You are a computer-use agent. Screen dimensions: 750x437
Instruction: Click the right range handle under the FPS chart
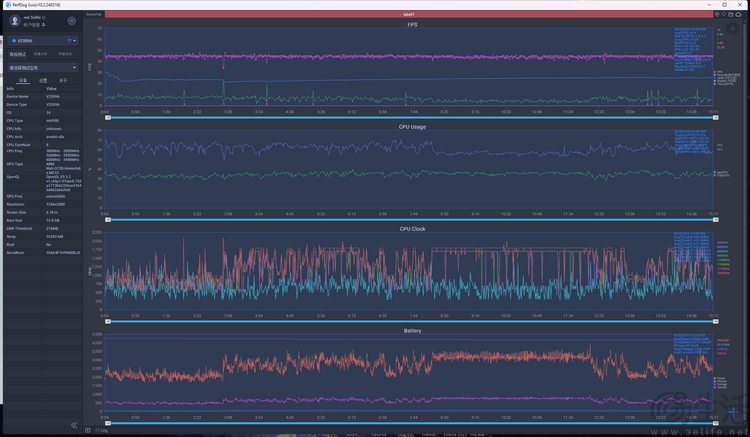pyautogui.click(x=716, y=118)
